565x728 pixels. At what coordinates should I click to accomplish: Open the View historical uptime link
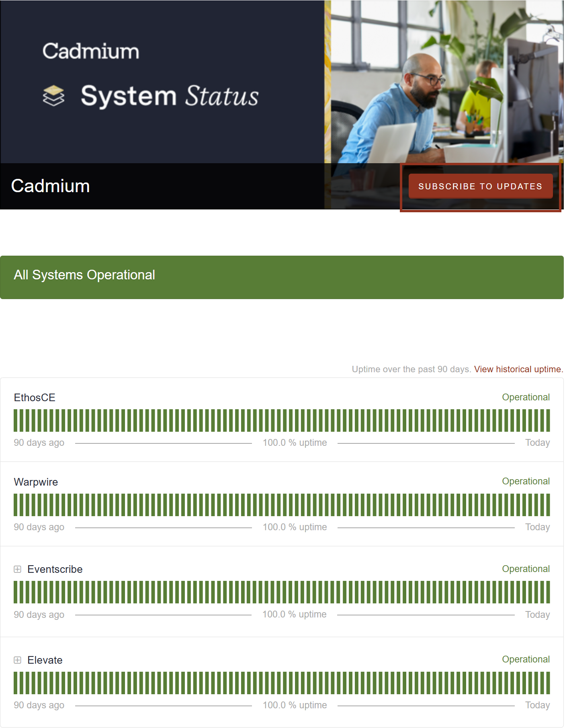tap(518, 369)
